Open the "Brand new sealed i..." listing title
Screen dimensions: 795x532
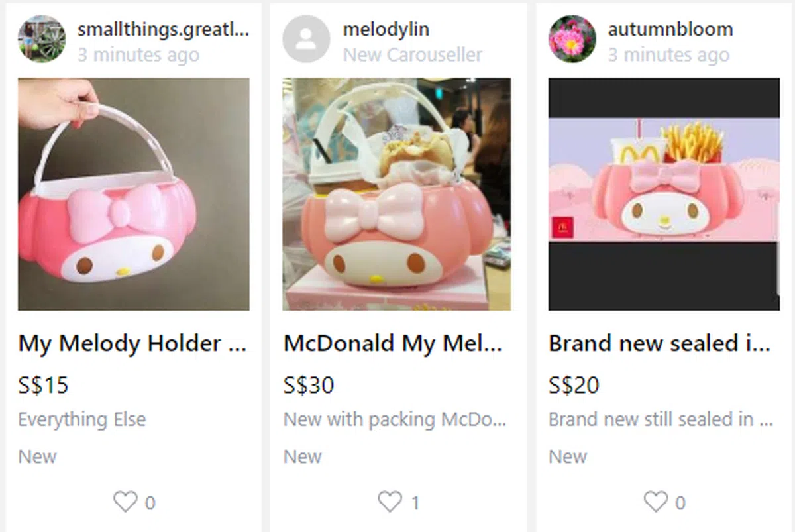[659, 343]
